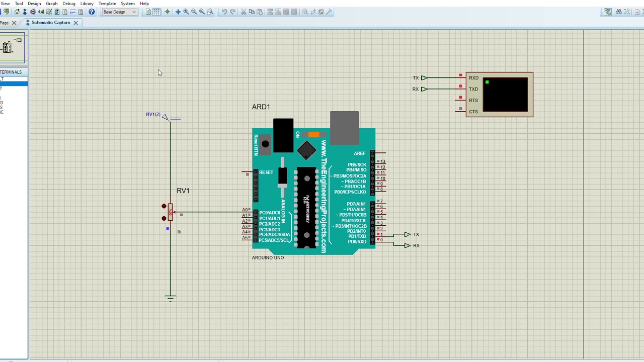Open the Bill of Materials icon
The width and height of the screenshot is (644, 362).
point(65,12)
